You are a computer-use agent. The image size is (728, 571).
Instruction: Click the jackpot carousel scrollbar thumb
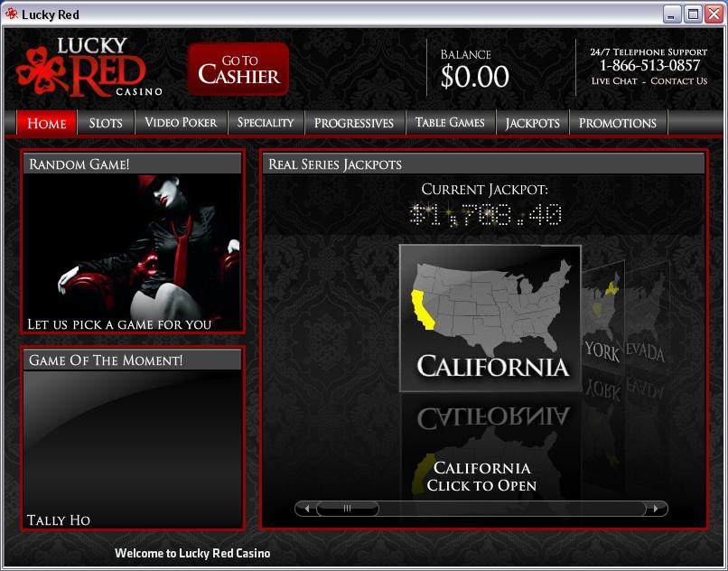(x=348, y=509)
